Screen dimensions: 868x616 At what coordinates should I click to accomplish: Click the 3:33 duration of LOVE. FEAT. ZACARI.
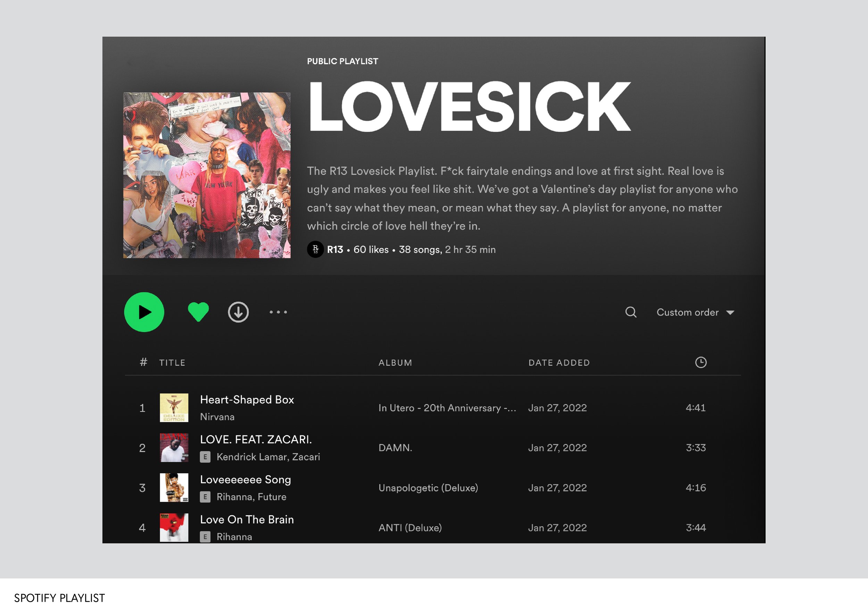click(696, 448)
